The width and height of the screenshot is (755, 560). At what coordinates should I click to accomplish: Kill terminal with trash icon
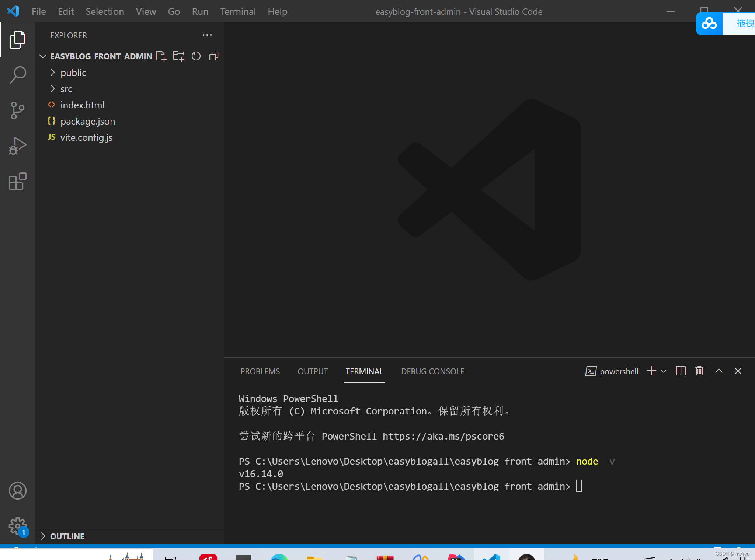(699, 371)
